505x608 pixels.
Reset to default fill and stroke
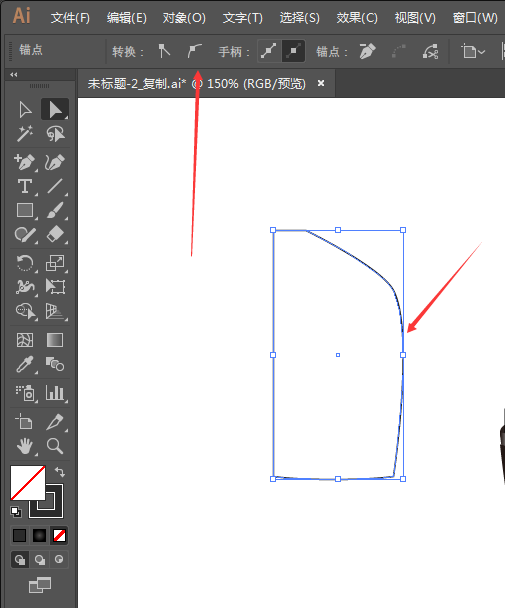16,512
